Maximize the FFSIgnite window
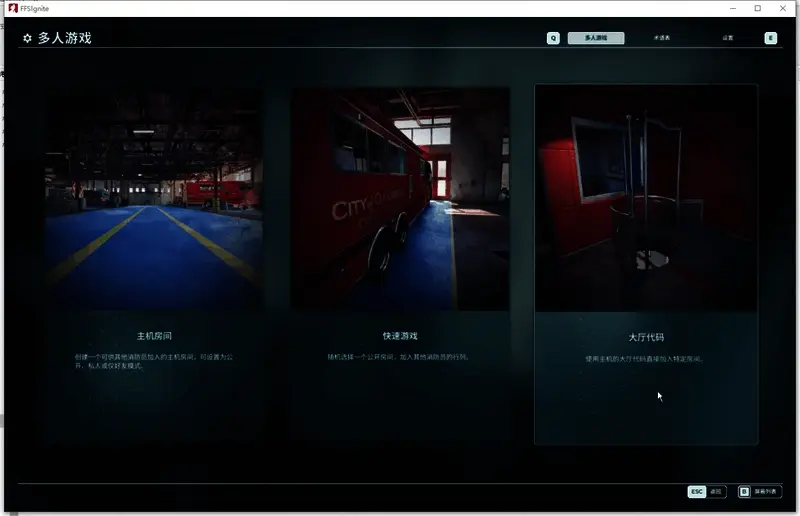Viewport: 800px width, 516px height. click(x=757, y=8)
